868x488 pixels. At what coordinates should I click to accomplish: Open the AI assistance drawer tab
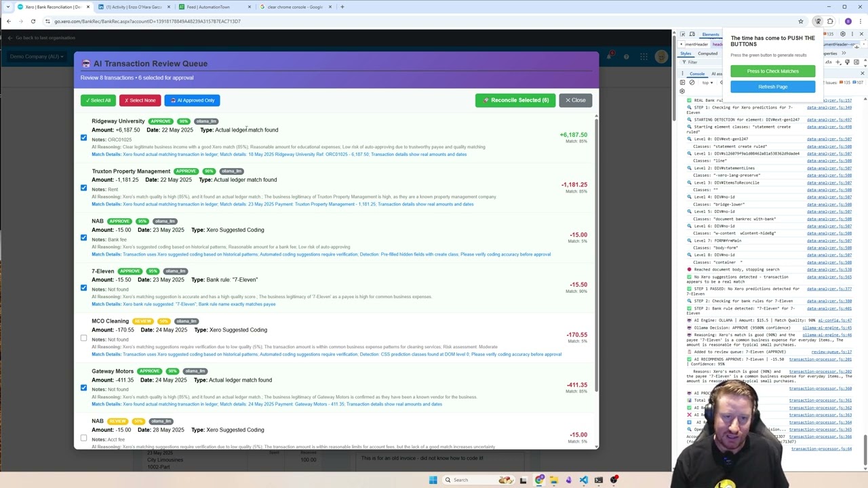pyautogui.click(x=717, y=73)
